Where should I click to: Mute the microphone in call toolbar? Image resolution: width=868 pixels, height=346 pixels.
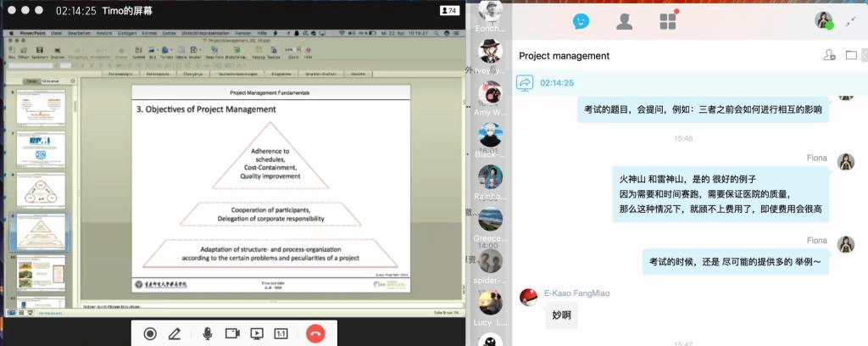pos(207,334)
